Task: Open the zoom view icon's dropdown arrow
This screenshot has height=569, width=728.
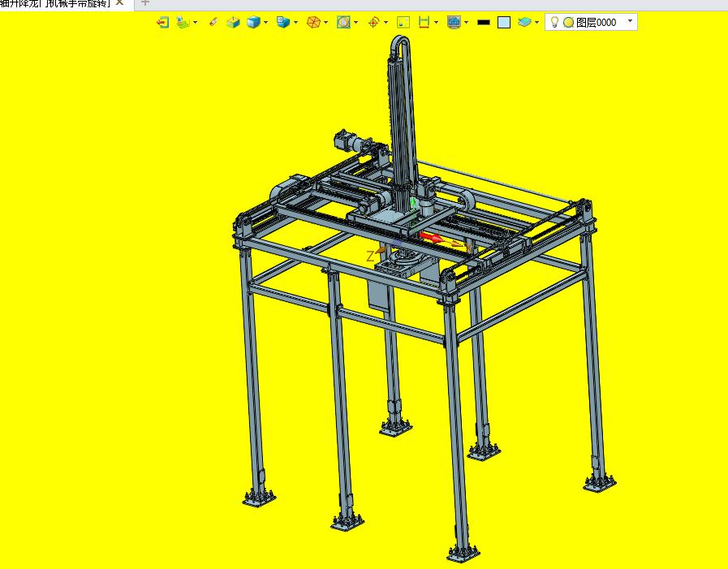Action: [355, 22]
